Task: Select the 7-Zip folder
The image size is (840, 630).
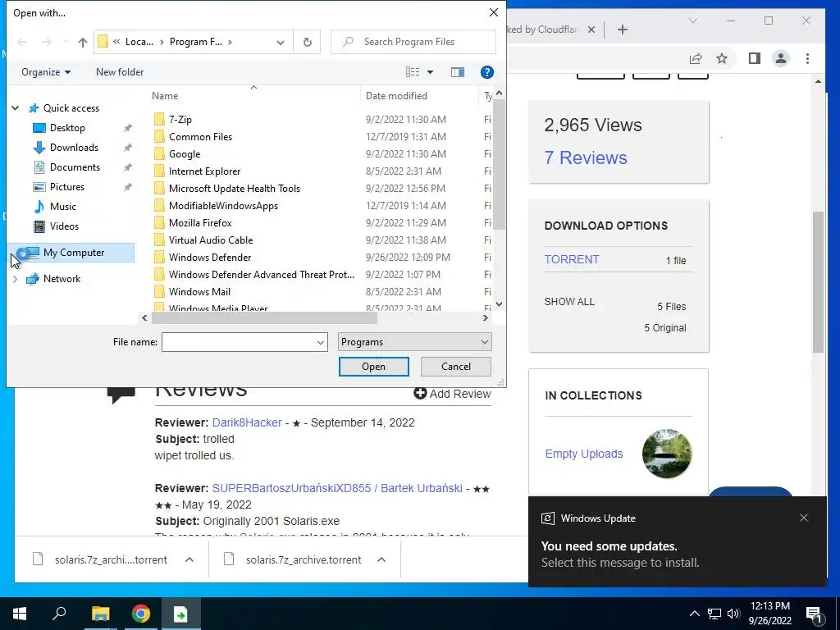Action: pyautogui.click(x=180, y=120)
